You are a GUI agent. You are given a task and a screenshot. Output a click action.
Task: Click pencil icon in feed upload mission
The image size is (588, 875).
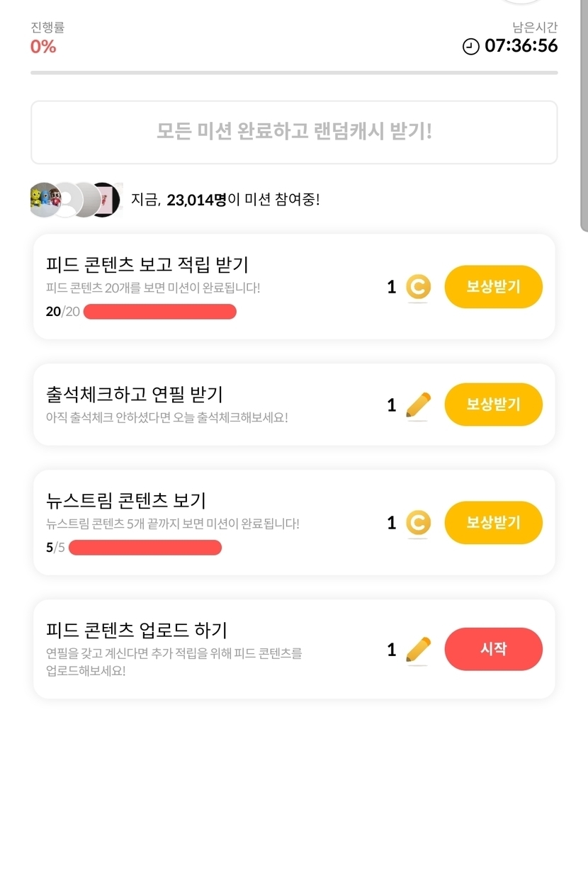418,650
